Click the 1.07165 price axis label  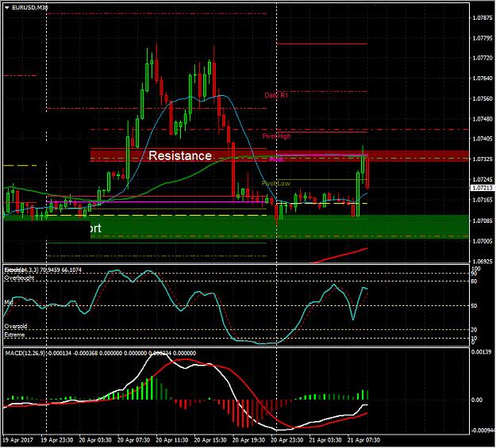pos(483,200)
